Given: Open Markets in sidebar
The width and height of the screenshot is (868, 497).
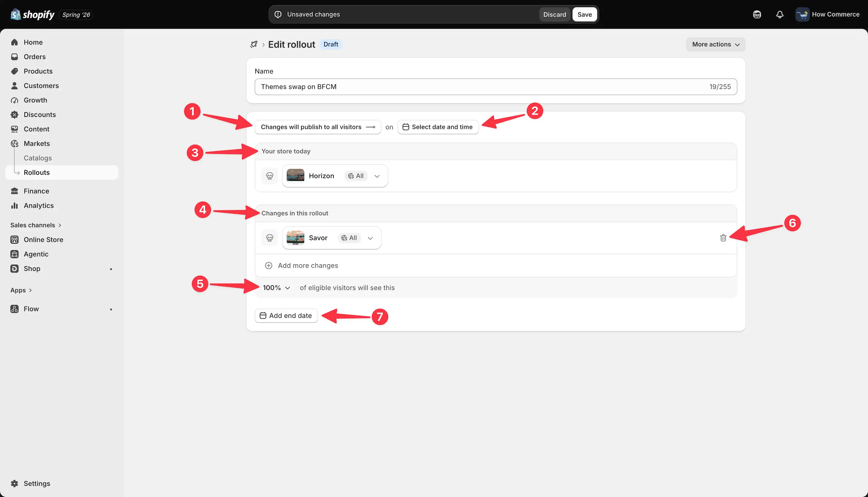Looking at the screenshot, I should (62, 144).
